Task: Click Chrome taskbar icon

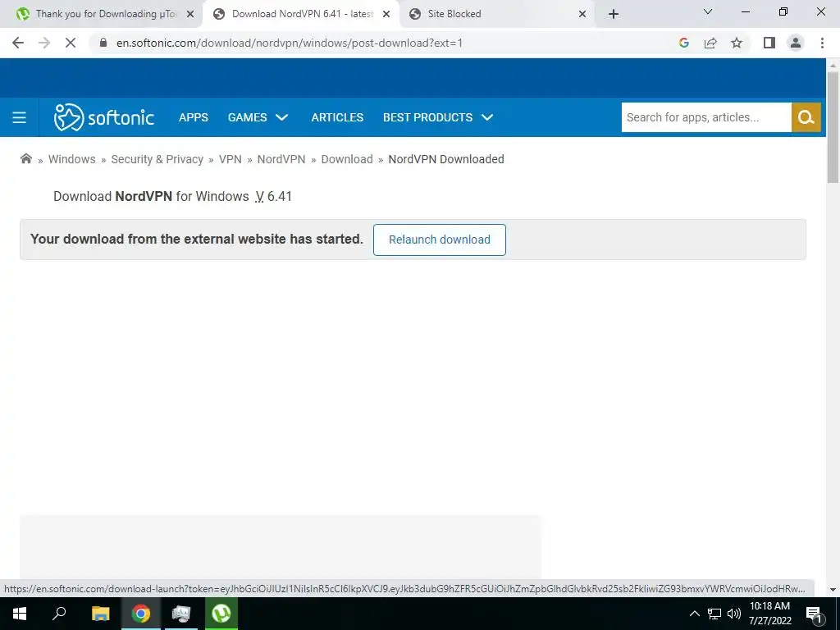Action: [x=141, y=614]
